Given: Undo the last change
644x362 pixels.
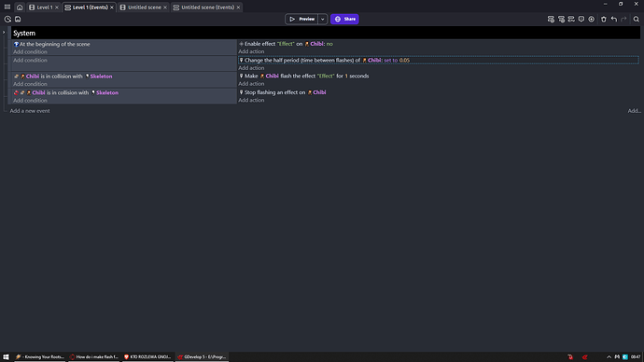Looking at the screenshot, I should point(613,19).
